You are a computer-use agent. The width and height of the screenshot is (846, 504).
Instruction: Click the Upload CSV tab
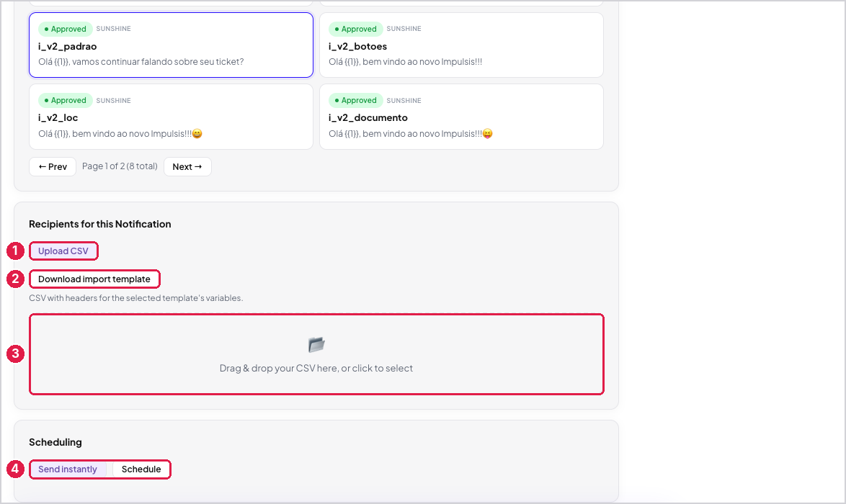point(63,251)
